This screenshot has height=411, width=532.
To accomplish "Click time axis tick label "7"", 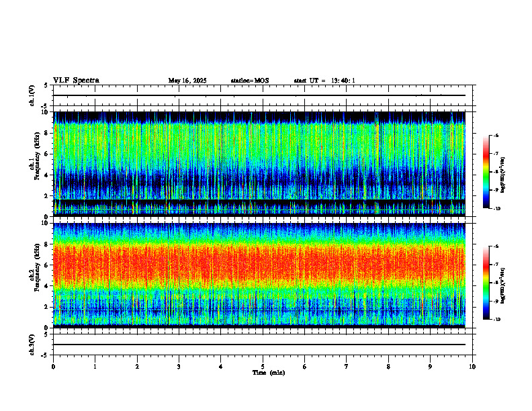I will click(347, 367).
